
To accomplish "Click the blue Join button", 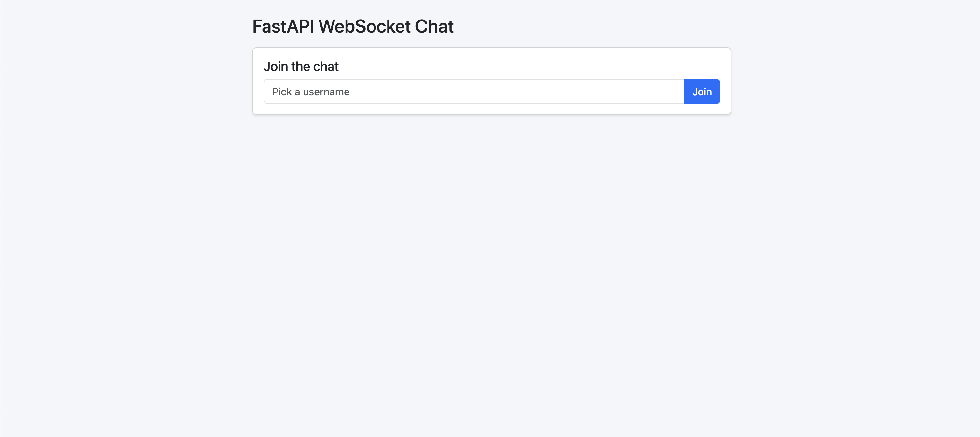I will tap(701, 92).
